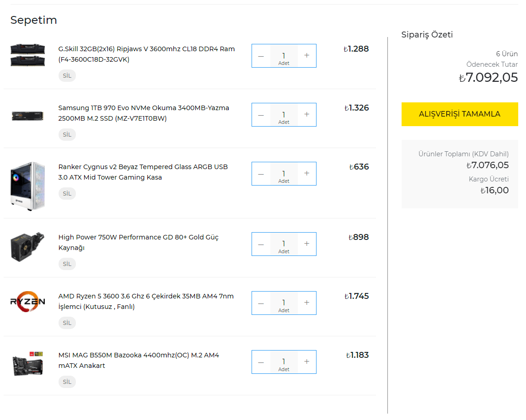Click the Ryzen logo product image
Image resolution: width=526 pixels, height=420 pixels.
point(27,302)
